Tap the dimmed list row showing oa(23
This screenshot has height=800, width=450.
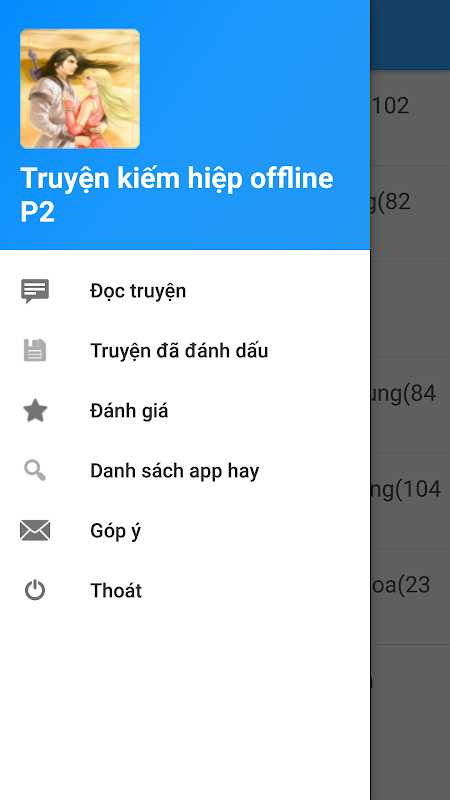point(410,596)
